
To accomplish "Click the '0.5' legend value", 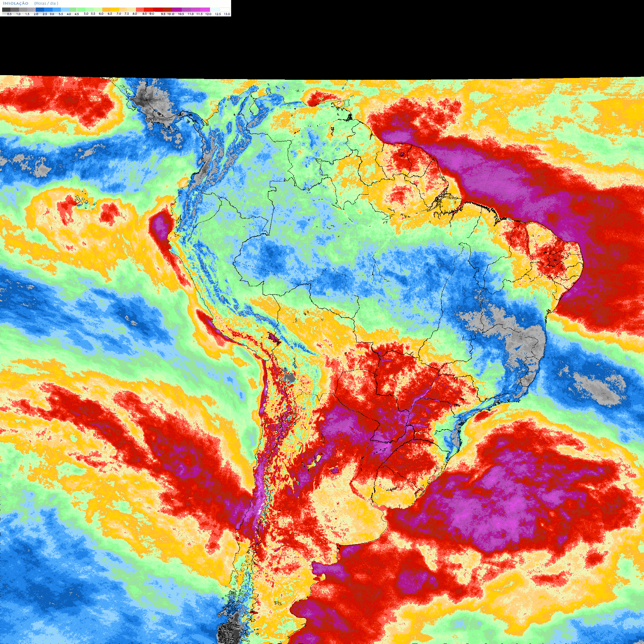I will (x=9, y=14).
